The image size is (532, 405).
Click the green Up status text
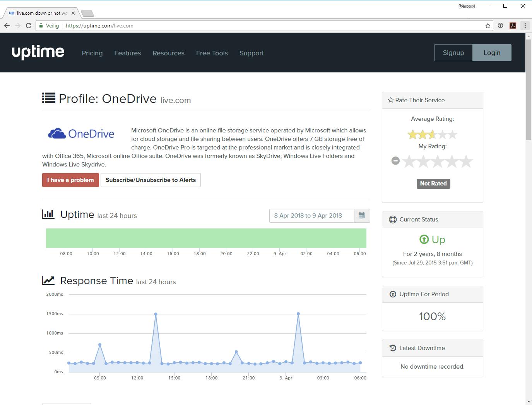tap(438, 240)
